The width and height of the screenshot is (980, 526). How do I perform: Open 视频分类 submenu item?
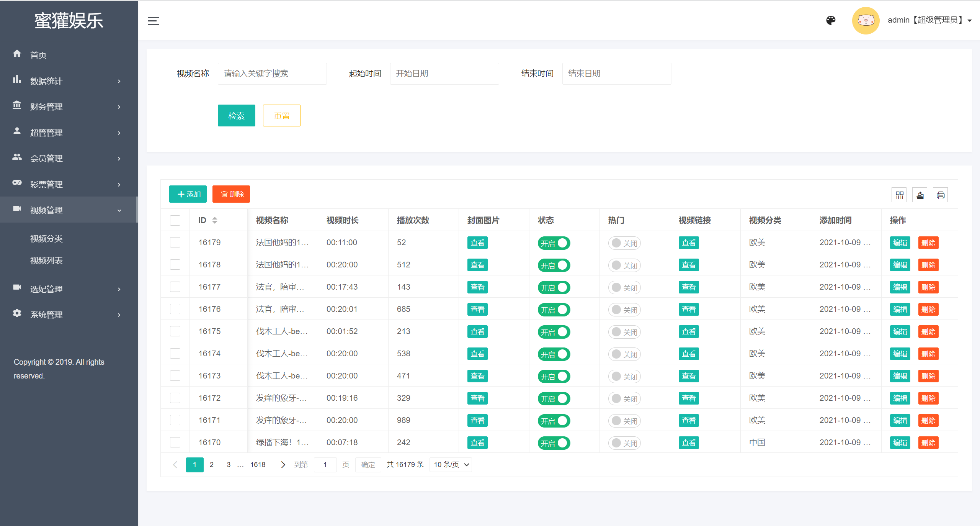point(46,239)
